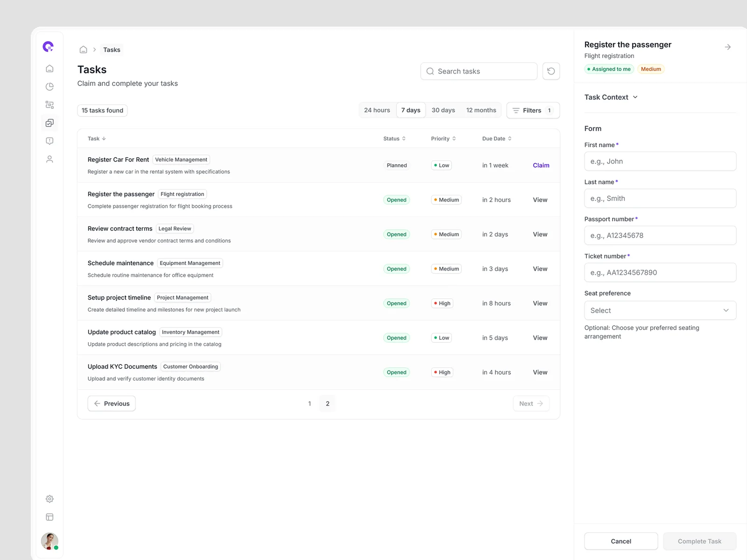Expand the Task Context section
Screen dimensions: 747x560
point(611,97)
